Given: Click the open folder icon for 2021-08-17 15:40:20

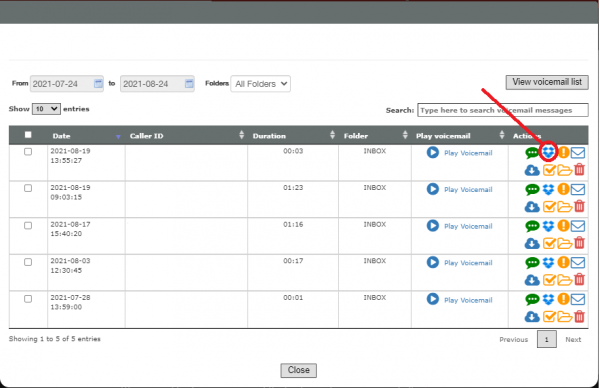Looking at the screenshot, I should point(564,244).
